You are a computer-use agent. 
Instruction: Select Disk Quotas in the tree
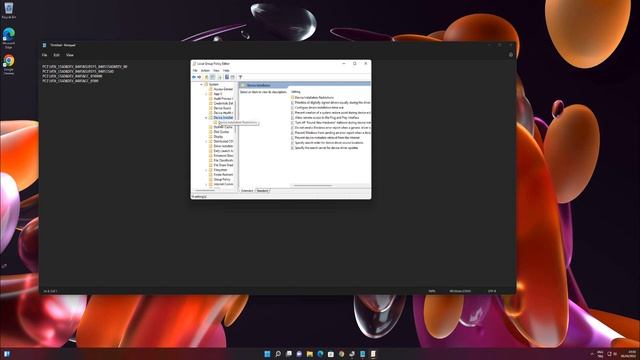pyautogui.click(x=219, y=132)
